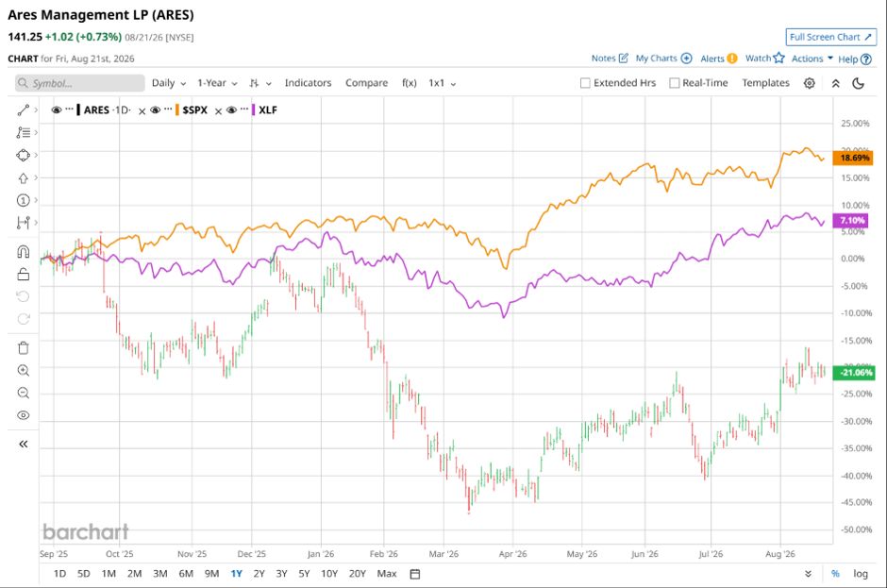Delete drawings with the trash icon

(x=24, y=347)
